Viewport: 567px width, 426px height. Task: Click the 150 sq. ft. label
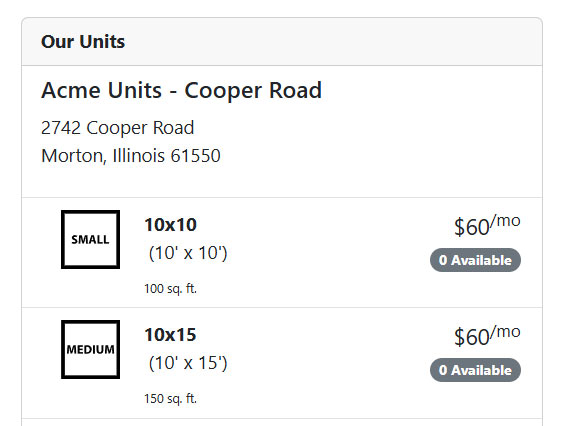(x=170, y=399)
